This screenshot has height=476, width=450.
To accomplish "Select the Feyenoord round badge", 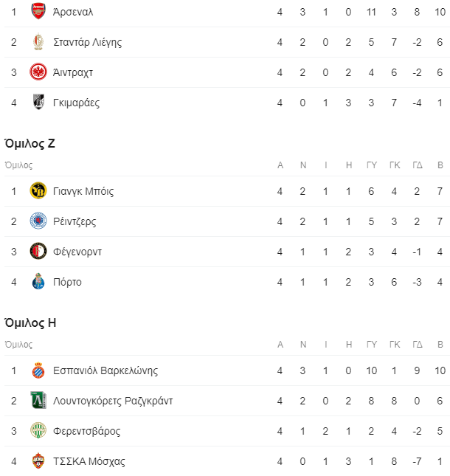I will click(x=38, y=252).
